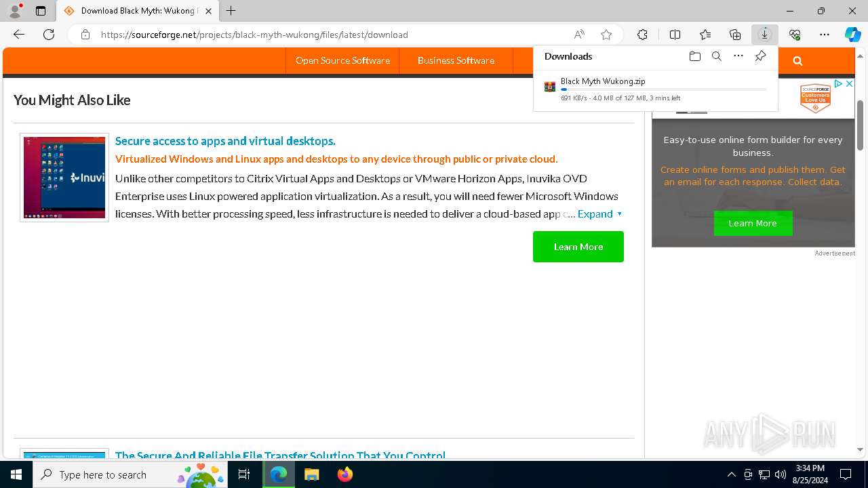Click scrollbar down arrow

[861, 449]
